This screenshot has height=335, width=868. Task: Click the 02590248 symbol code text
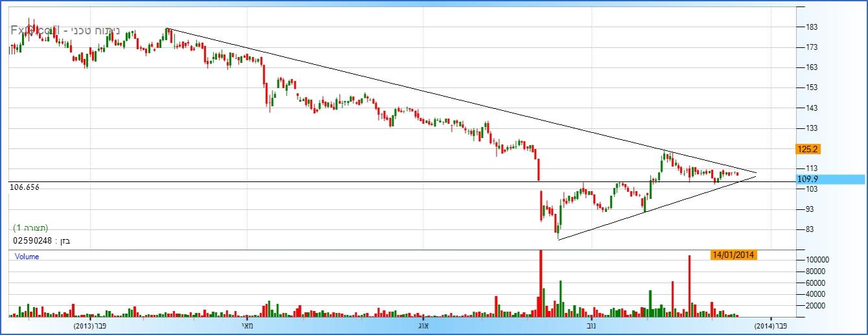pyautogui.click(x=32, y=240)
